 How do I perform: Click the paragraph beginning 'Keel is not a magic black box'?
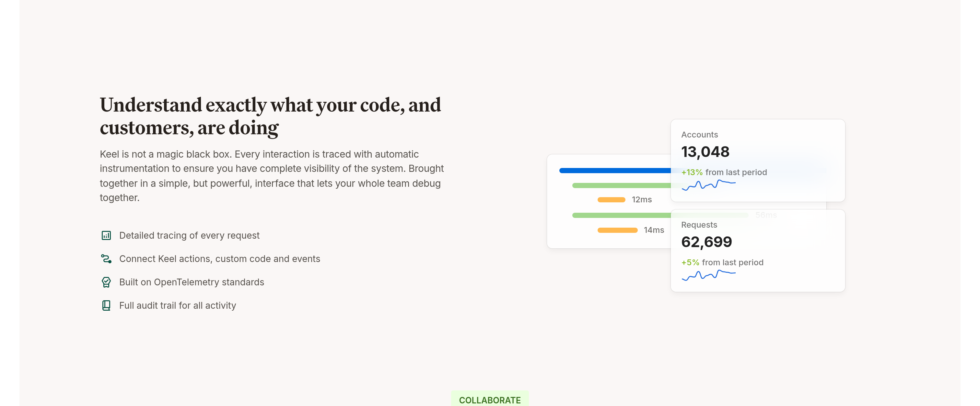click(272, 176)
